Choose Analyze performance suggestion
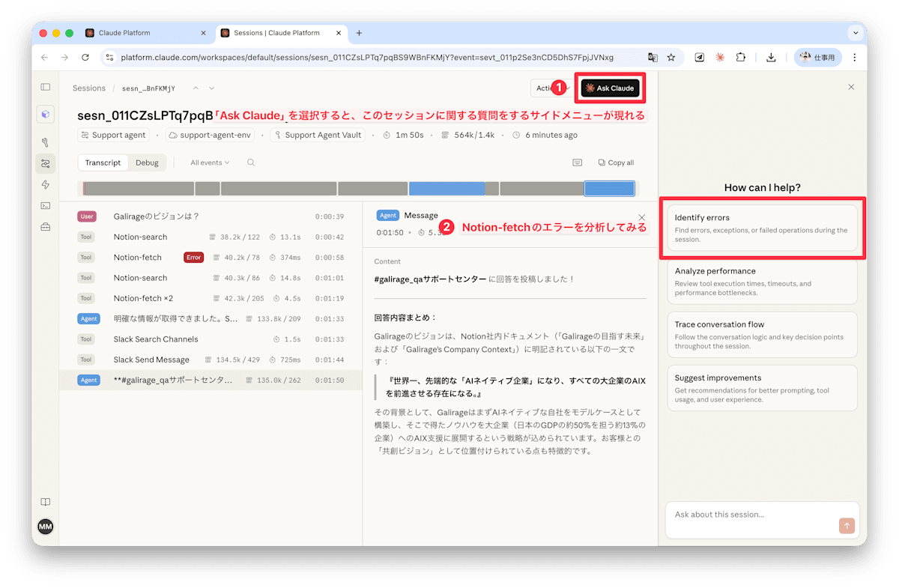This screenshot has width=899, height=588. (763, 281)
